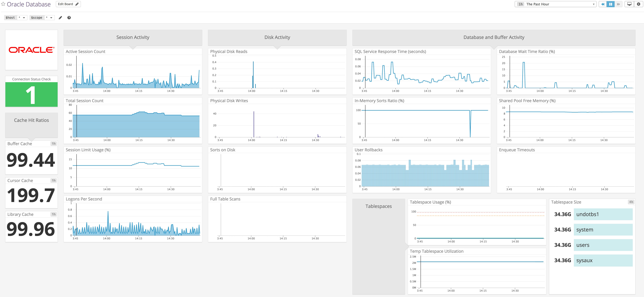Pause live data with the pause toggle

[610, 4]
